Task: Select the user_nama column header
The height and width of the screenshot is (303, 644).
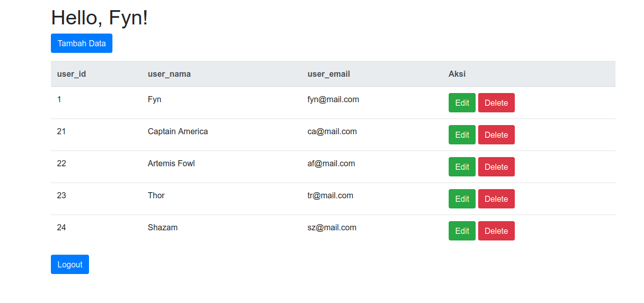Action: [x=169, y=74]
